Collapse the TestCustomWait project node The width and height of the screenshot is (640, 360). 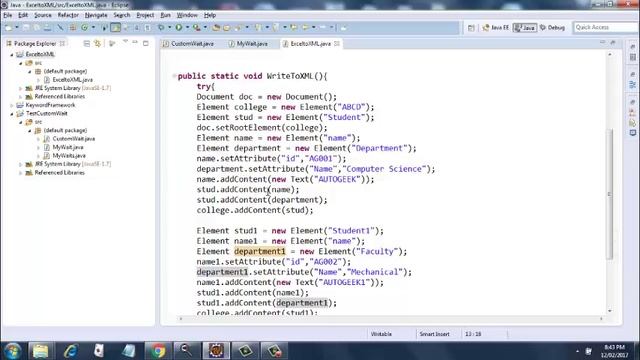[x=12, y=113]
